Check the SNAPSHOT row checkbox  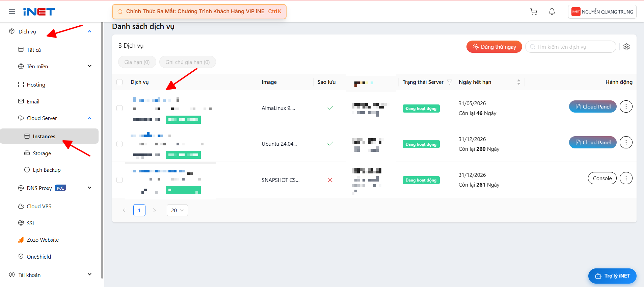tap(119, 180)
